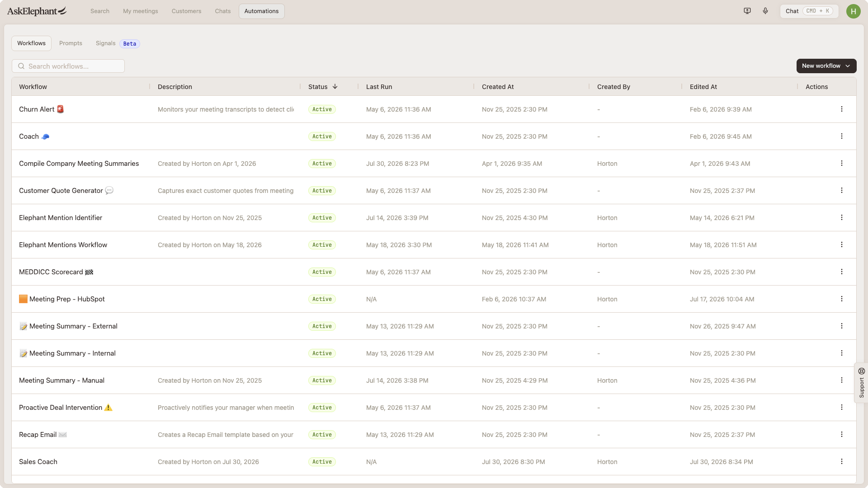
Task: Open the MEDDICC Scorecard workflow
Action: 56,272
